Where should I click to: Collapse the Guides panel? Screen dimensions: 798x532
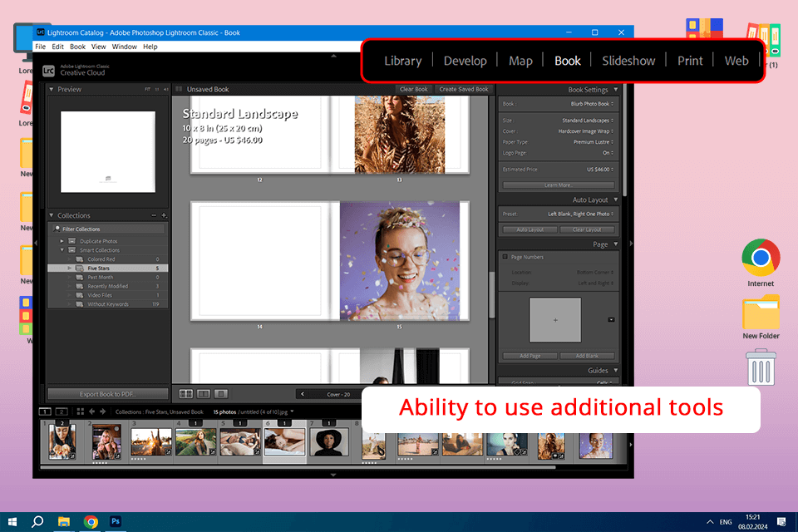pos(616,371)
